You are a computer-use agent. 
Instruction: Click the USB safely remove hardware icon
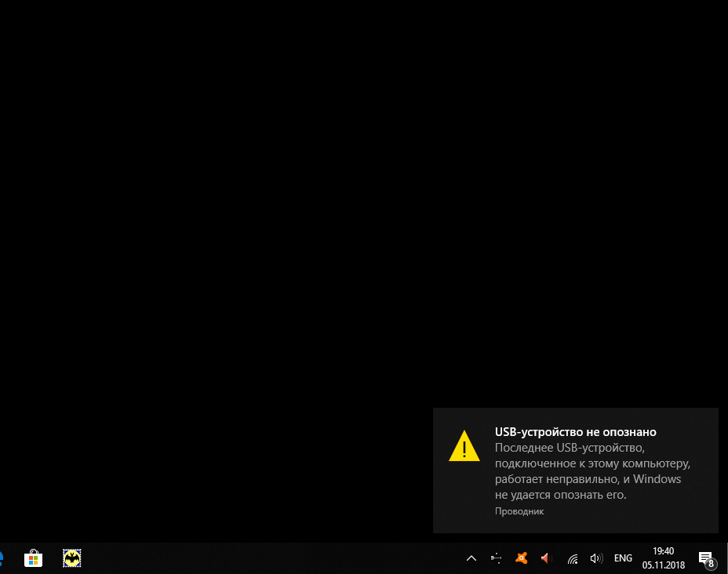(x=497, y=558)
